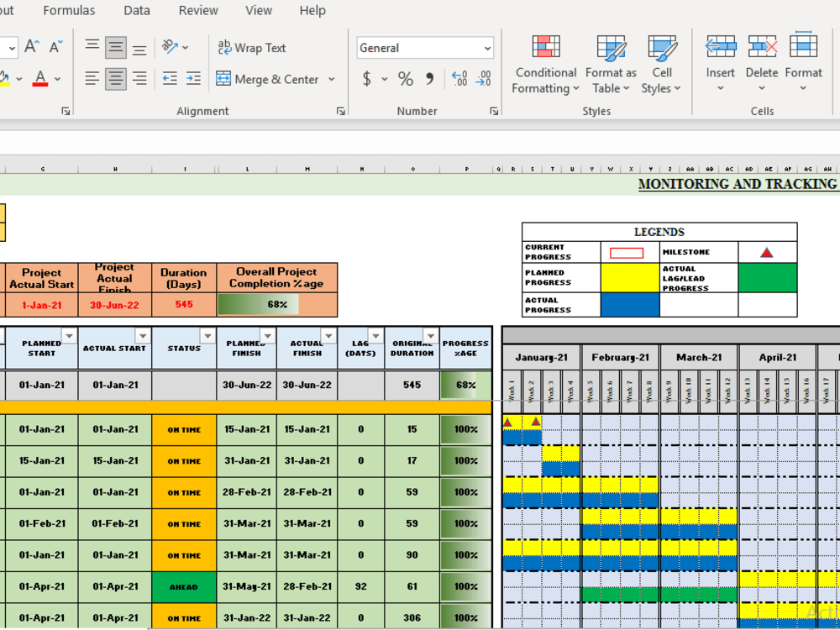
Task: Apply the Percent Style format
Action: point(404,79)
